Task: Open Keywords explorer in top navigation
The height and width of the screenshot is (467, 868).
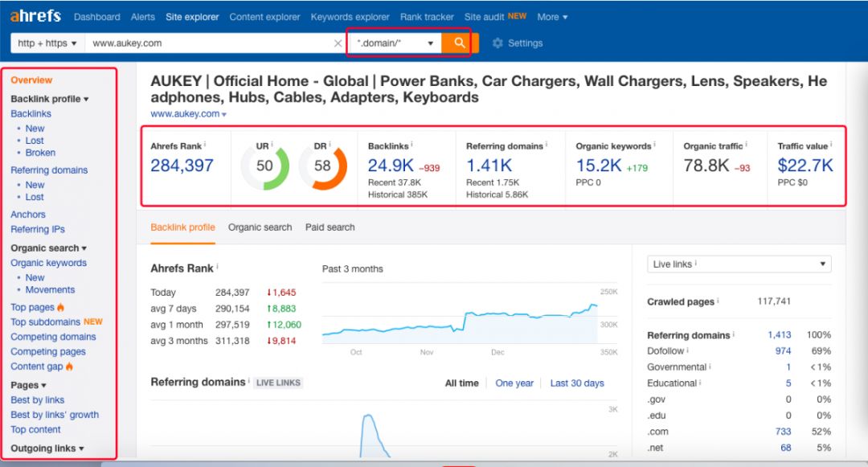Action: (350, 17)
